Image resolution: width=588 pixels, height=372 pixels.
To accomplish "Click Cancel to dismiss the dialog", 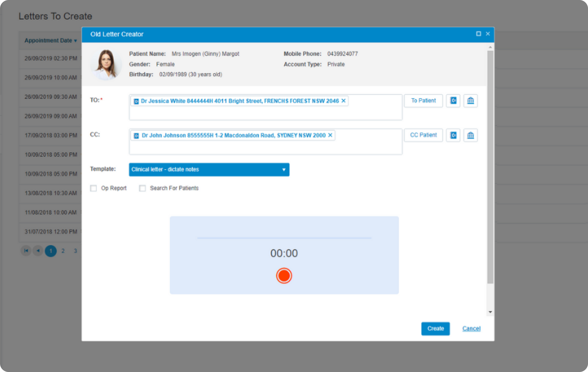I will 471,328.
